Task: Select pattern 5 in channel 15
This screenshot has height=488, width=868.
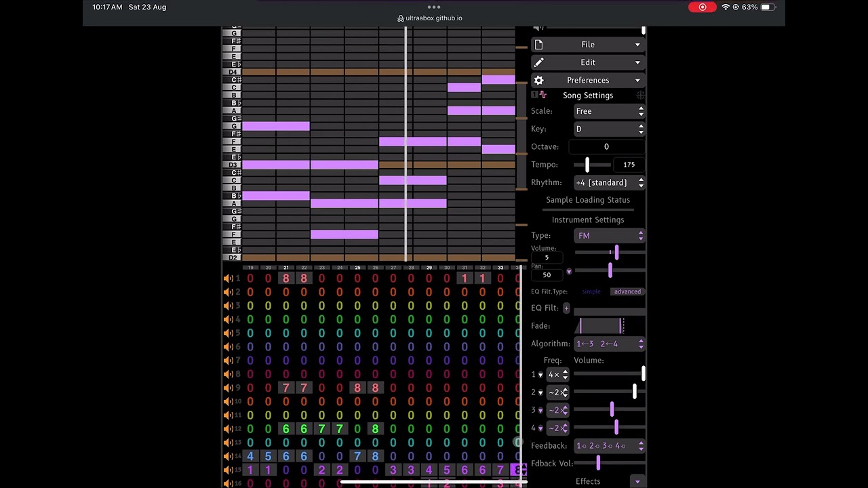Action: click(x=447, y=470)
